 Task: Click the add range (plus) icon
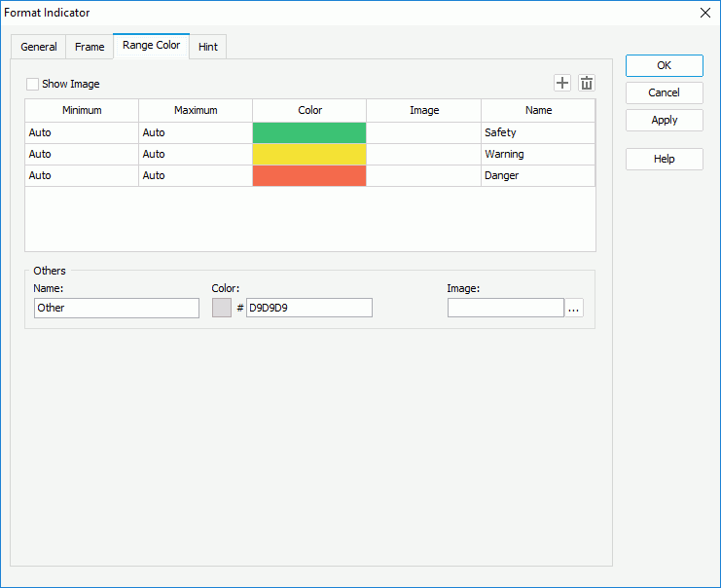562,84
